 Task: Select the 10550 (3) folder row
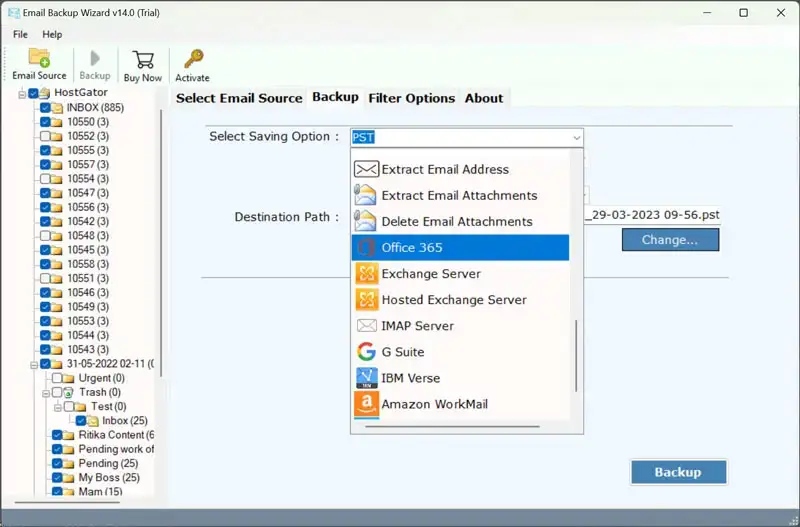pyautogui.click(x=74, y=122)
